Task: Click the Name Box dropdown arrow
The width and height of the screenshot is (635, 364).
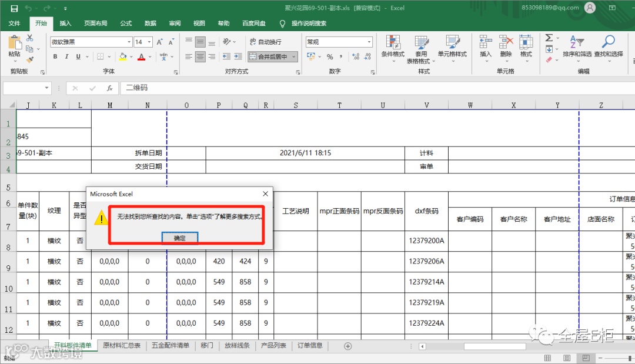Action: 46,88
